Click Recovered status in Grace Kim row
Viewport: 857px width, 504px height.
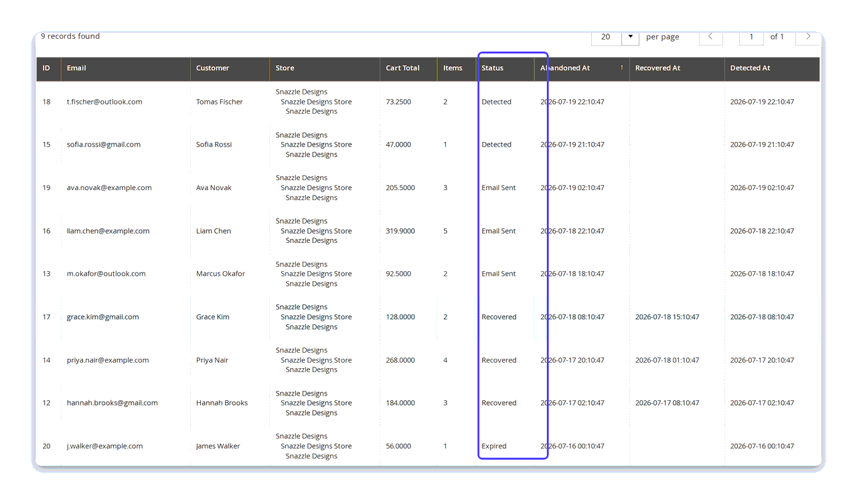499,317
